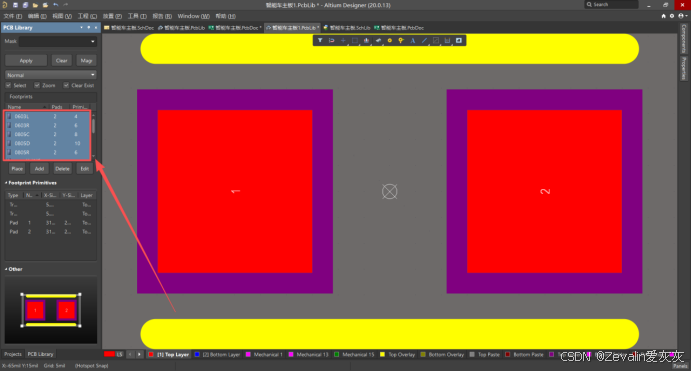
Task: Select the place 3D body icon
Action: 378,41
